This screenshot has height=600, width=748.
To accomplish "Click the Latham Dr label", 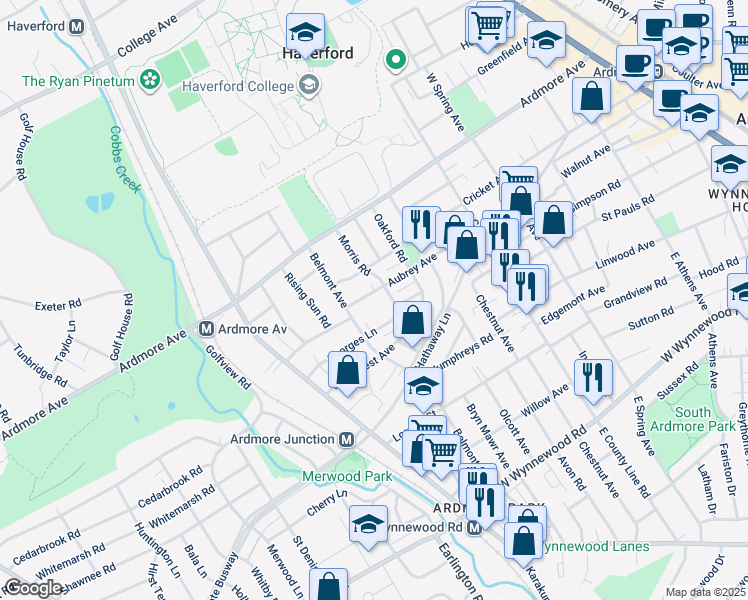I will click(x=707, y=489).
